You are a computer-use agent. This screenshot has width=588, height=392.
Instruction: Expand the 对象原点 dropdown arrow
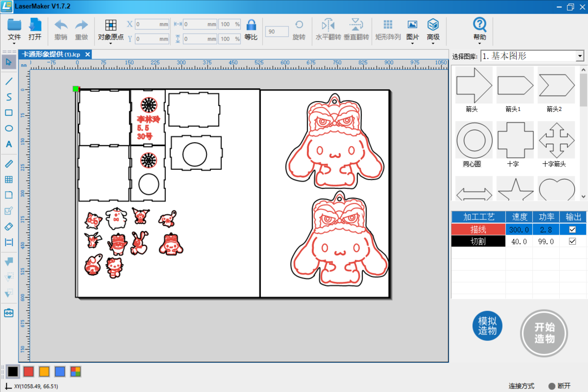(x=111, y=43)
